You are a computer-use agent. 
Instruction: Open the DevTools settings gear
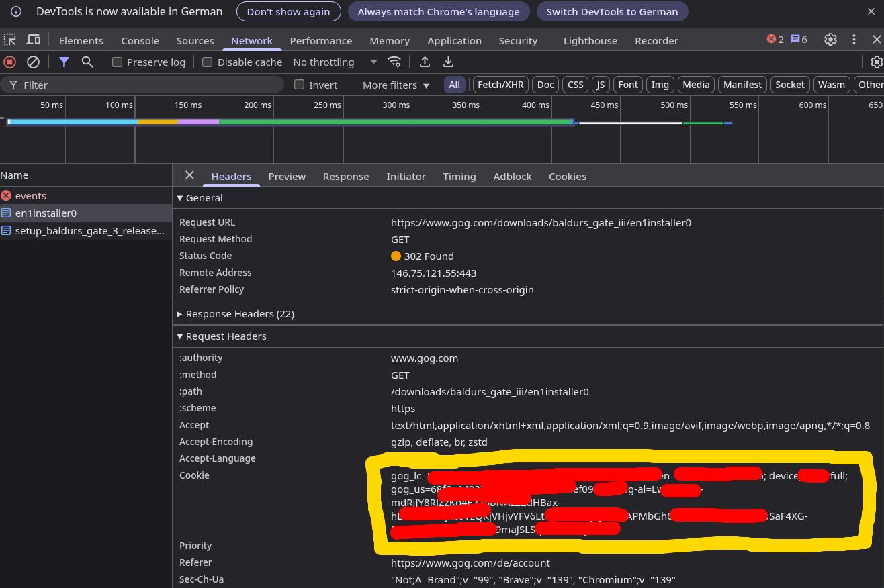coord(830,40)
